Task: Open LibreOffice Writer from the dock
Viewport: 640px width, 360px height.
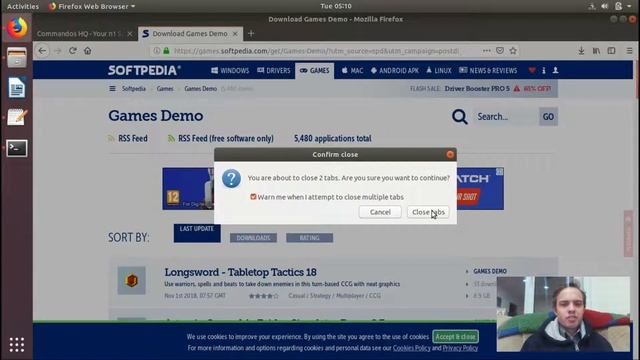Action: pos(17,87)
